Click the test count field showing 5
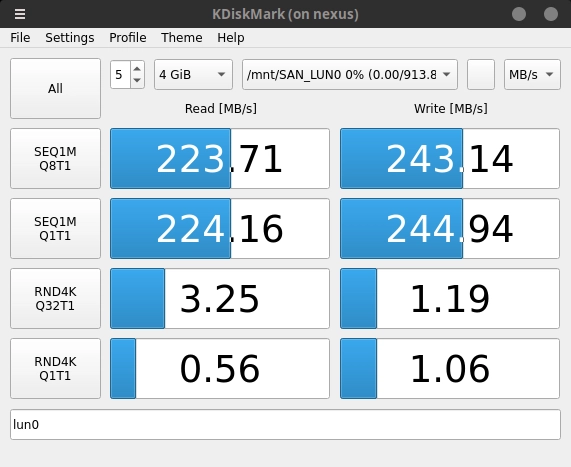This screenshot has width=571, height=467. pos(120,75)
